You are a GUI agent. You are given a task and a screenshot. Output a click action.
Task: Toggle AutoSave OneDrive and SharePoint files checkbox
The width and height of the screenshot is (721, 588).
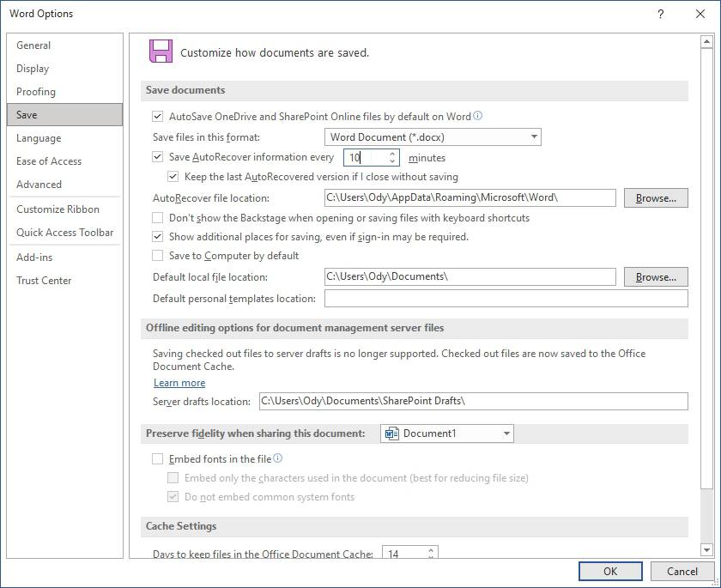point(157,117)
